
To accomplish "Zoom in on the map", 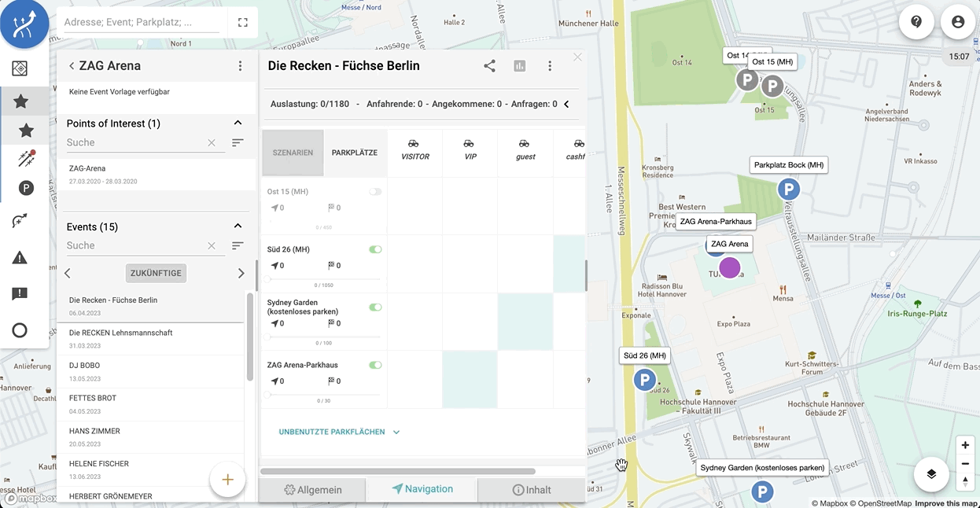I will [965, 445].
